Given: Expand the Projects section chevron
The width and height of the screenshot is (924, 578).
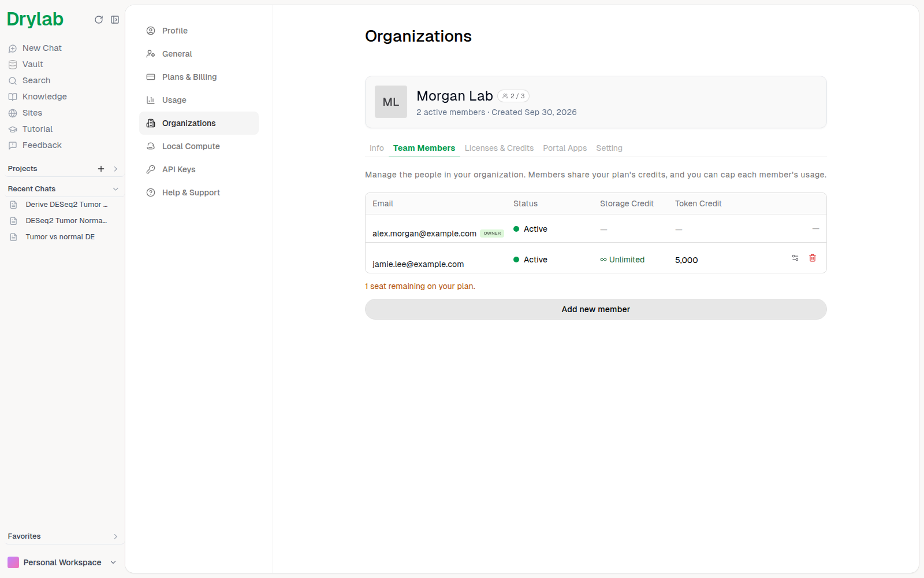Looking at the screenshot, I should pyautogui.click(x=115, y=169).
